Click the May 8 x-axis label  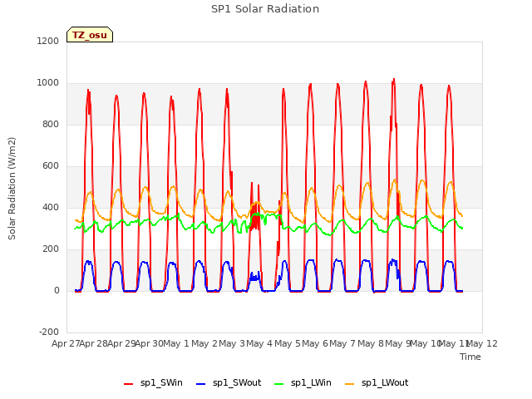point(371,343)
